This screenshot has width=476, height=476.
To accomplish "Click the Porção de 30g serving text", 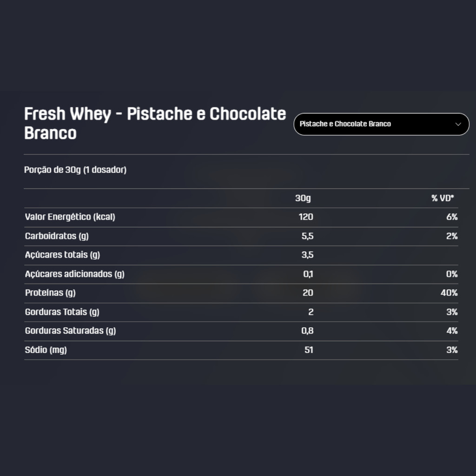I will 75,170.
